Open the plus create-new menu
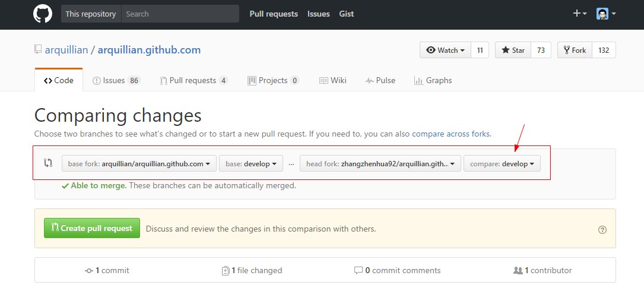Viewport: 644px width, 288px height. pyautogui.click(x=580, y=14)
